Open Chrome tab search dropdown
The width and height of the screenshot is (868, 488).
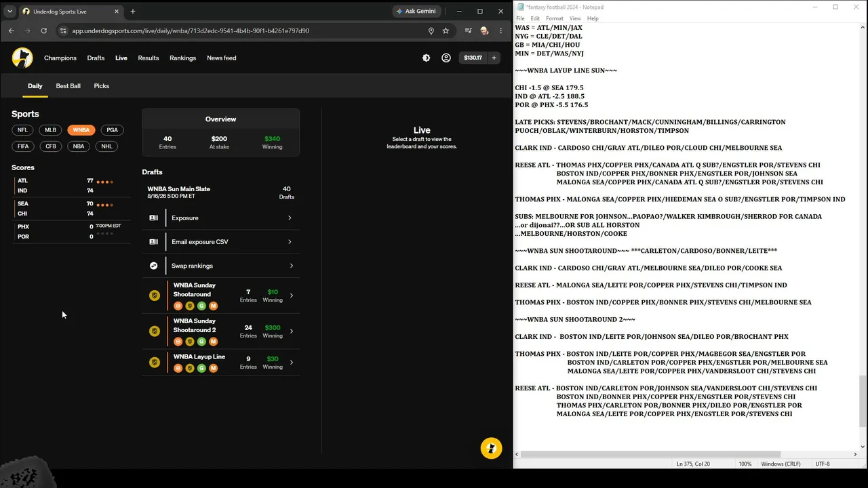9,12
